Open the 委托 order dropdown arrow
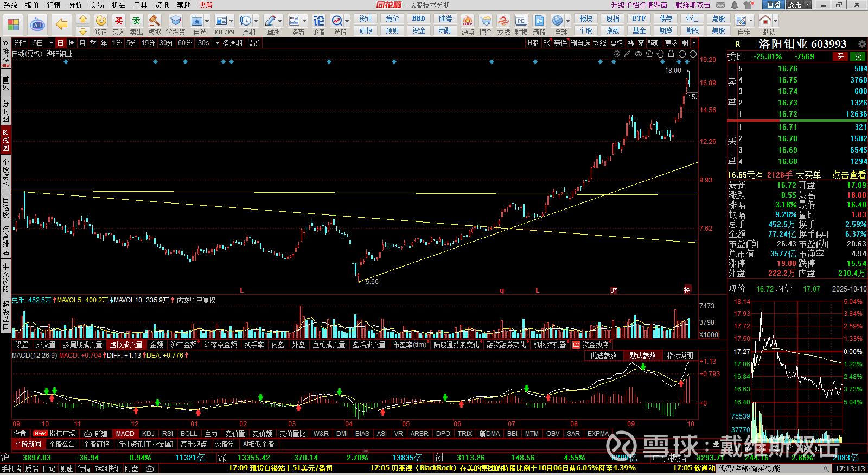This screenshot has height=475, width=868. 807,5
